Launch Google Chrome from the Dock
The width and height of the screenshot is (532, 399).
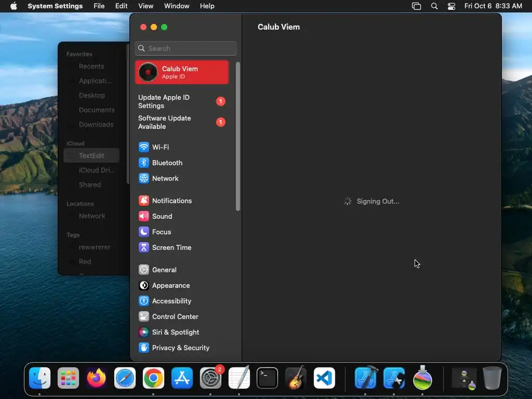tap(153, 378)
